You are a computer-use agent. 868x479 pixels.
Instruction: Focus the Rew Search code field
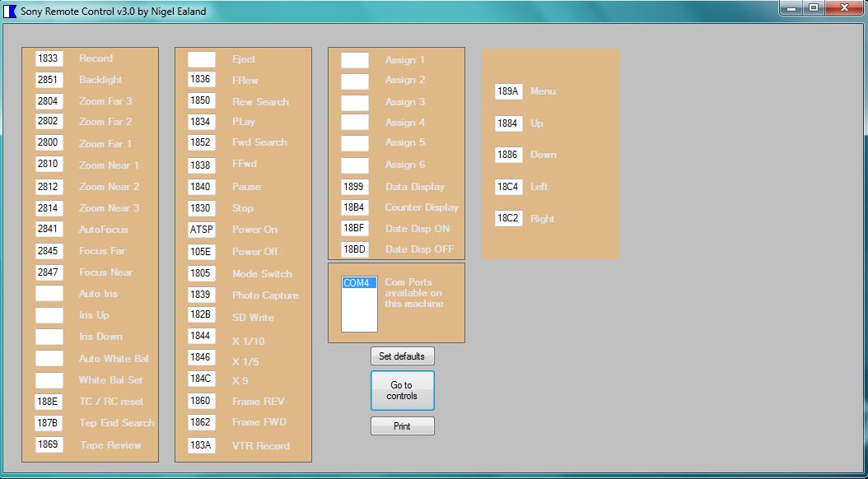[202, 100]
